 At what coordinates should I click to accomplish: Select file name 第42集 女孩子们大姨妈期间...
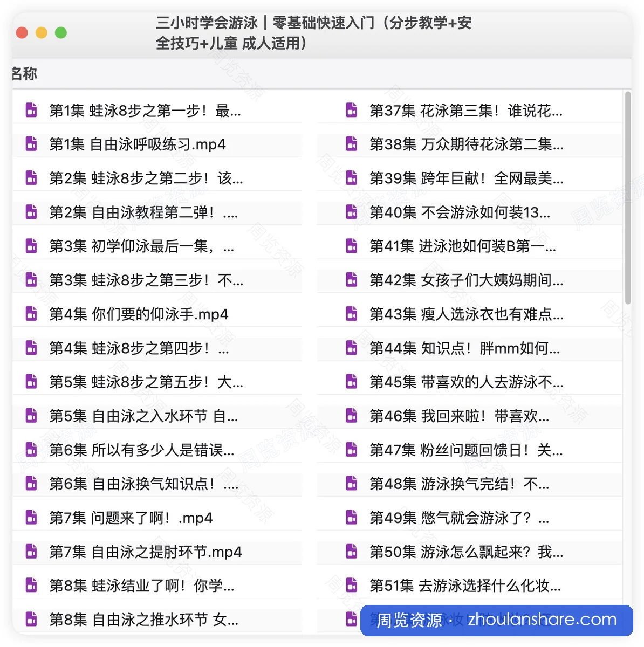coord(467,280)
